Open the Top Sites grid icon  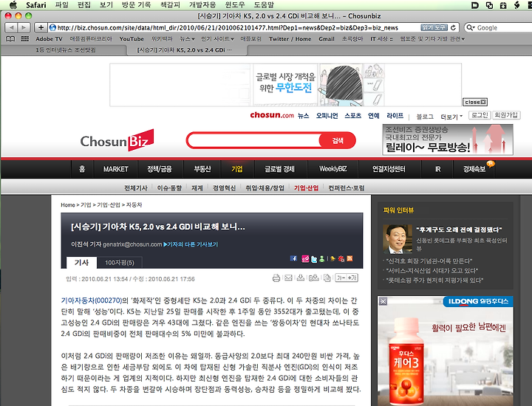tap(25, 39)
